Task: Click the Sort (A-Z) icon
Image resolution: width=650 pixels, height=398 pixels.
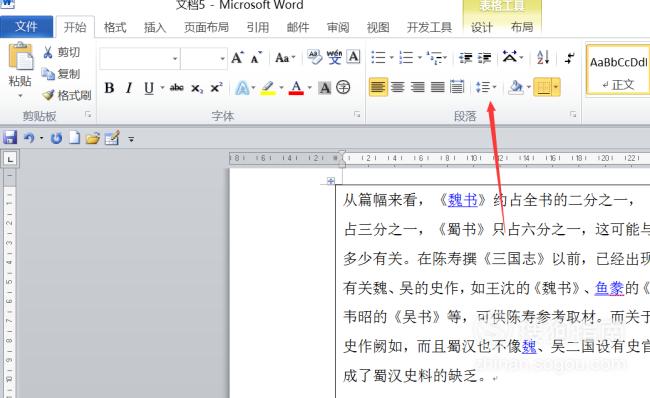Action: [x=543, y=57]
